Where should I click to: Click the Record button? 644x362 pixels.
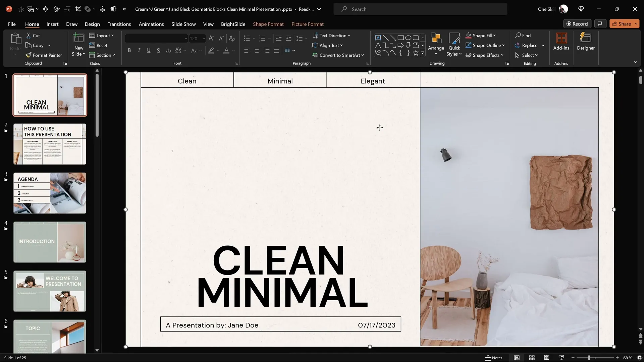(x=577, y=24)
